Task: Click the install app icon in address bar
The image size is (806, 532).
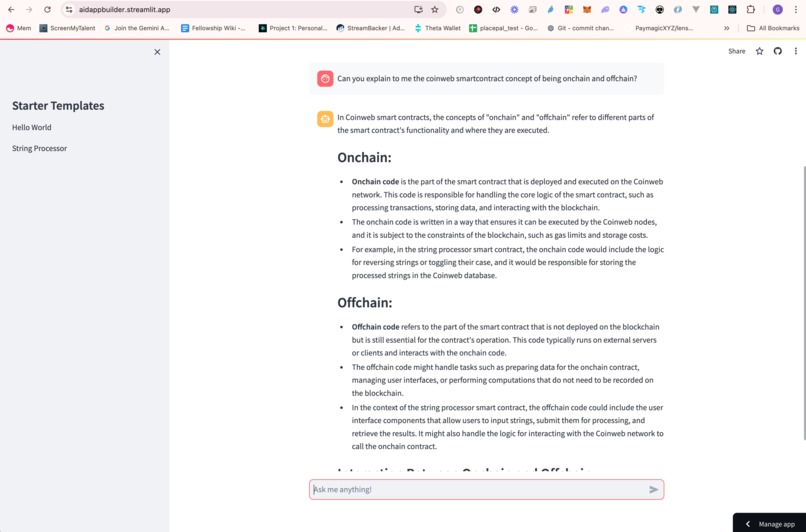Action: point(418,9)
